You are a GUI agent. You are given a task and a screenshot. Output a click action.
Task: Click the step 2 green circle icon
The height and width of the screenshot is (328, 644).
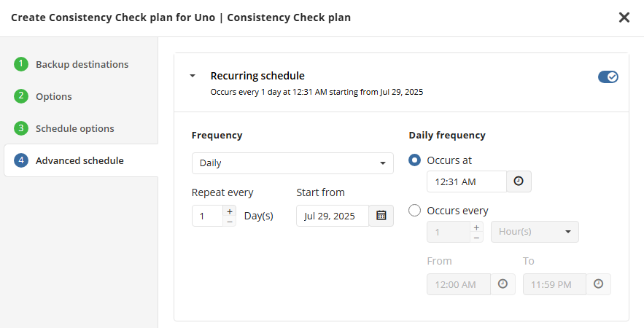21,96
